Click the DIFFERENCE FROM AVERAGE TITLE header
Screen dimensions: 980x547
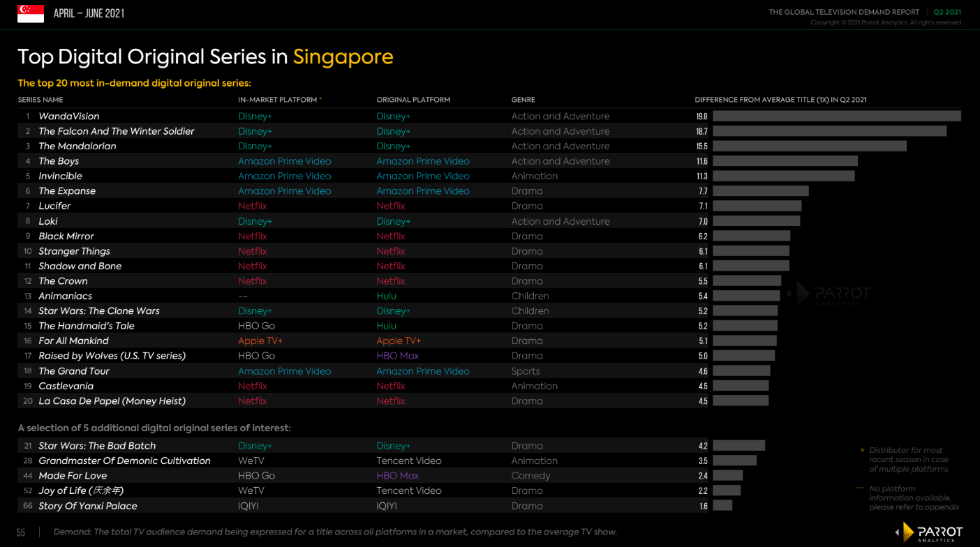click(x=780, y=100)
